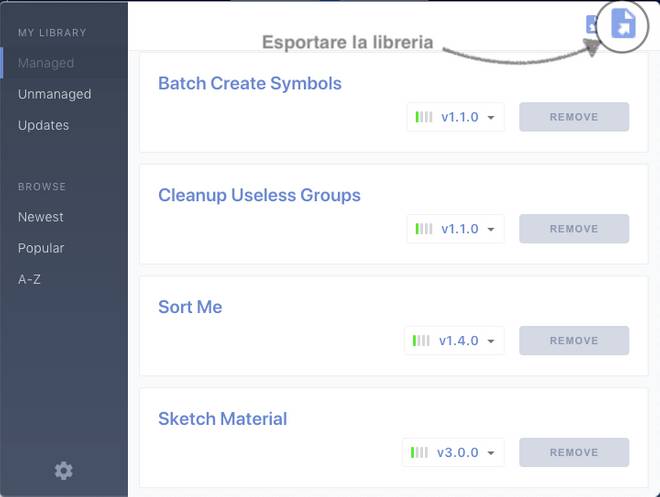660x497 pixels.
Task: Click the import library icon beside export
Action: [x=592, y=25]
